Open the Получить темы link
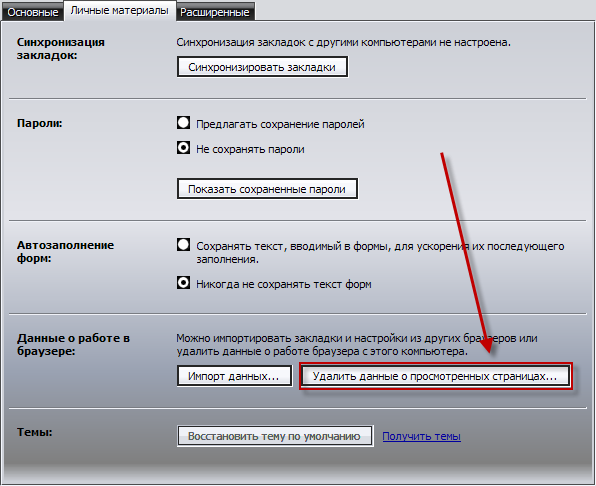596x486 pixels. pyautogui.click(x=422, y=436)
